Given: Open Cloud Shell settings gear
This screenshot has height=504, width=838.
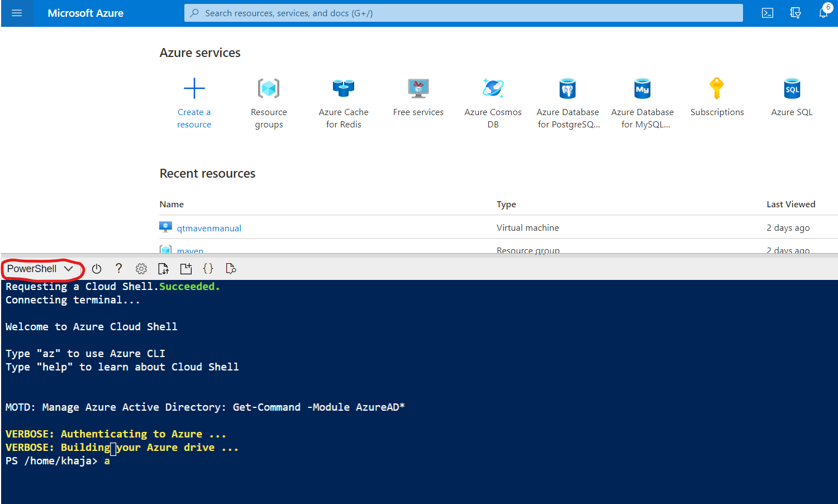Looking at the screenshot, I should tap(141, 269).
